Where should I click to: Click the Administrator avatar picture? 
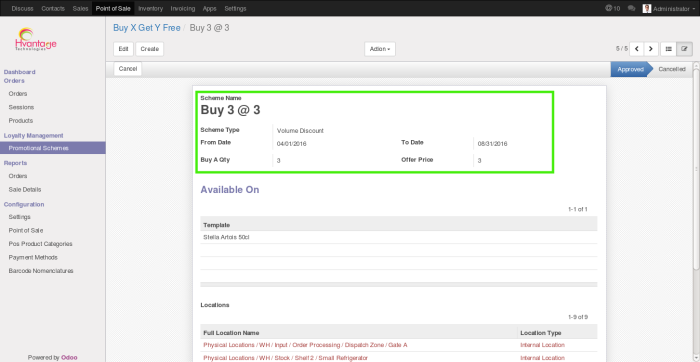click(x=646, y=8)
